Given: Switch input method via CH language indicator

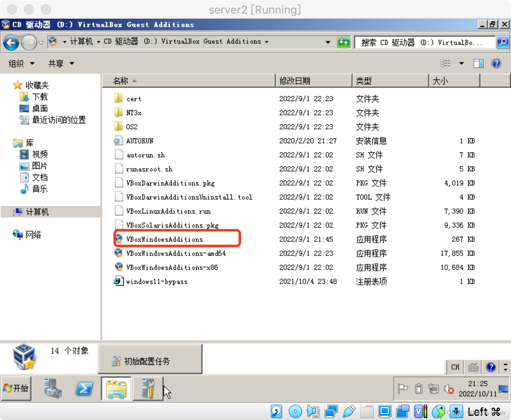Looking at the screenshot, I should pos(454,367).
